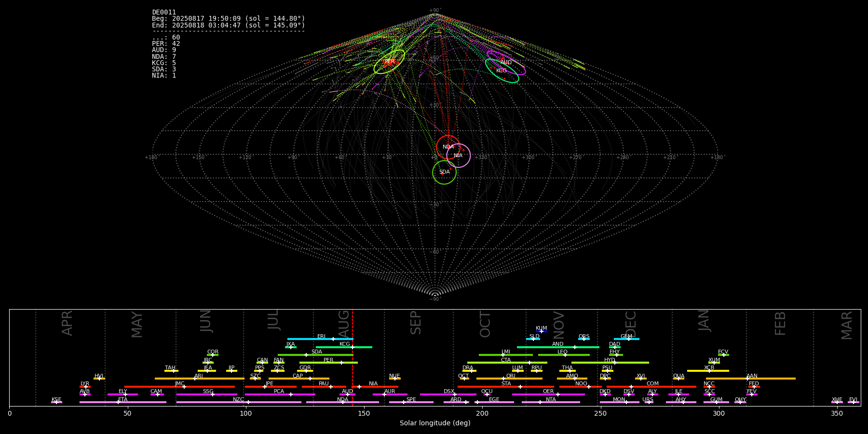Click the SPE shower label in timeline
Viewport: 868px width, 434px height.
coord(411,400)
